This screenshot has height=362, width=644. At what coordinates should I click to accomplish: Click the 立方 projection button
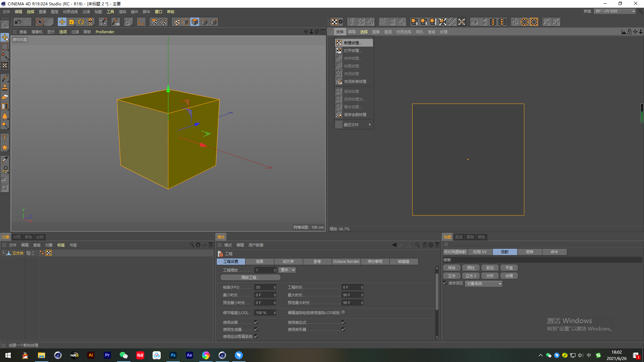[x=452, y=276]
